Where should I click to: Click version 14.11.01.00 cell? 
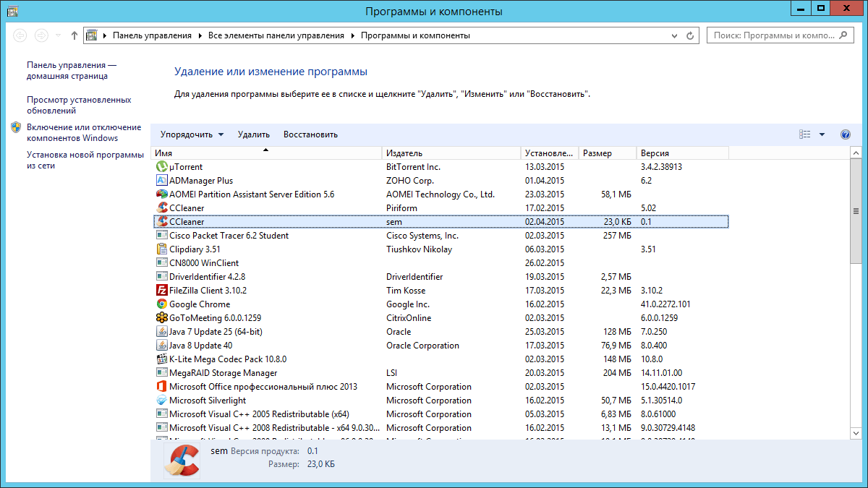click(x=662, y=373)
